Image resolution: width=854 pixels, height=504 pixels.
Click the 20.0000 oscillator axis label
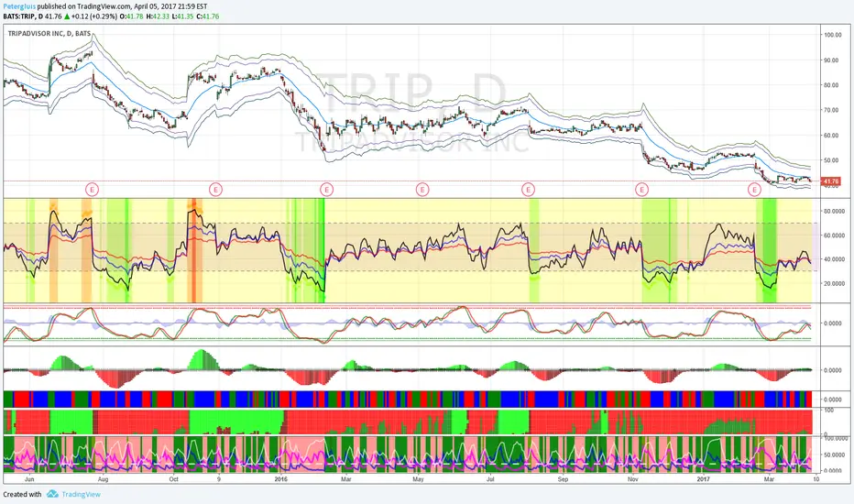point(834,283)
